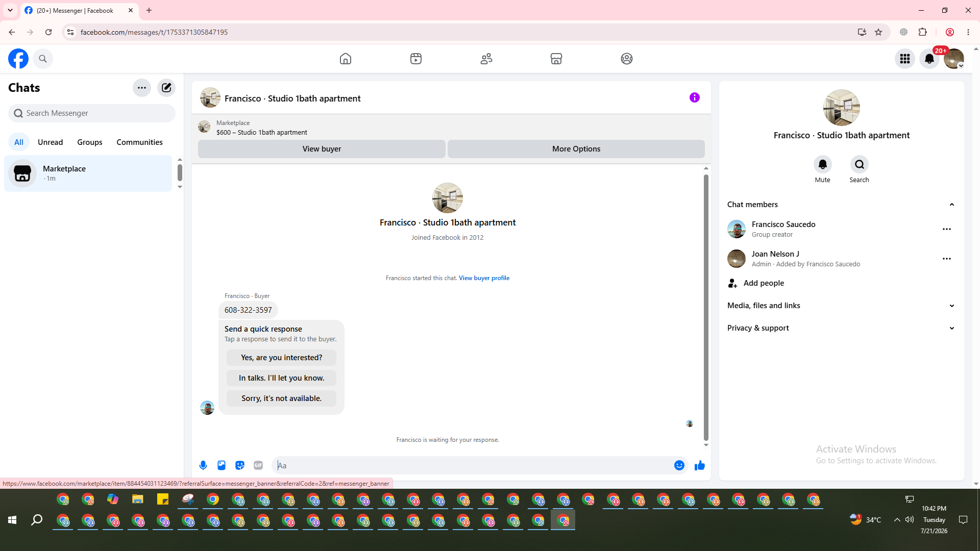Select the All chats filter tab
The height and width of the screenshot is (551, 980).
[x=19, y=142]
